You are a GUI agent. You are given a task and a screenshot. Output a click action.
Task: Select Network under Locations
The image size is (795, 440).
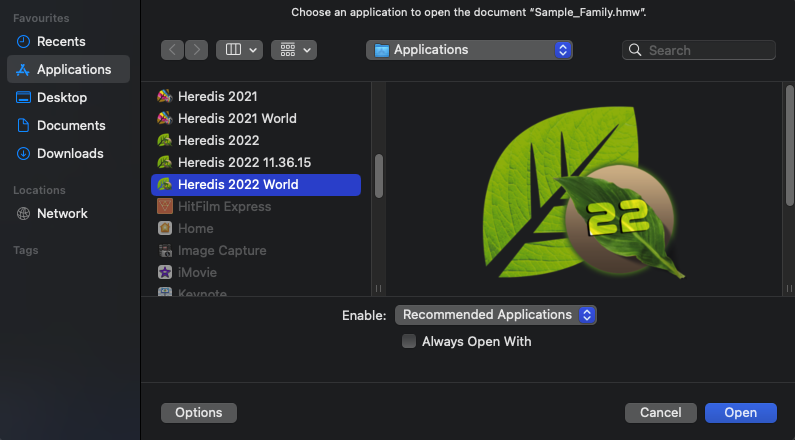point(68,213)
